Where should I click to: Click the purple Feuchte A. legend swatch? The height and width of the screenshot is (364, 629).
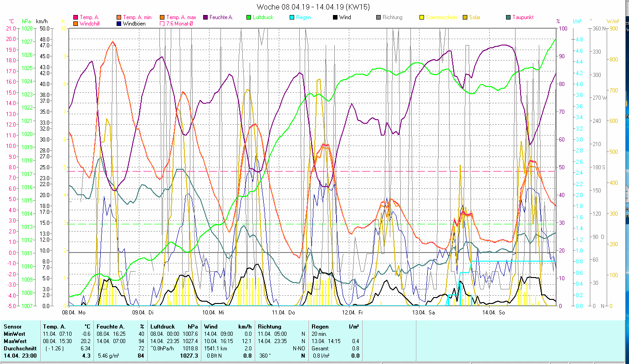tap(206, 18)
